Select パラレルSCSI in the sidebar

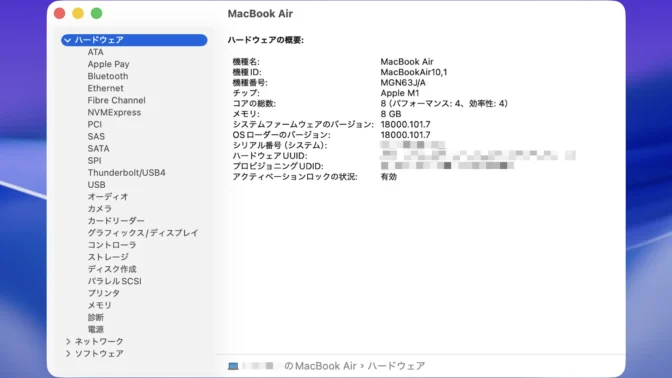[114, 281]
